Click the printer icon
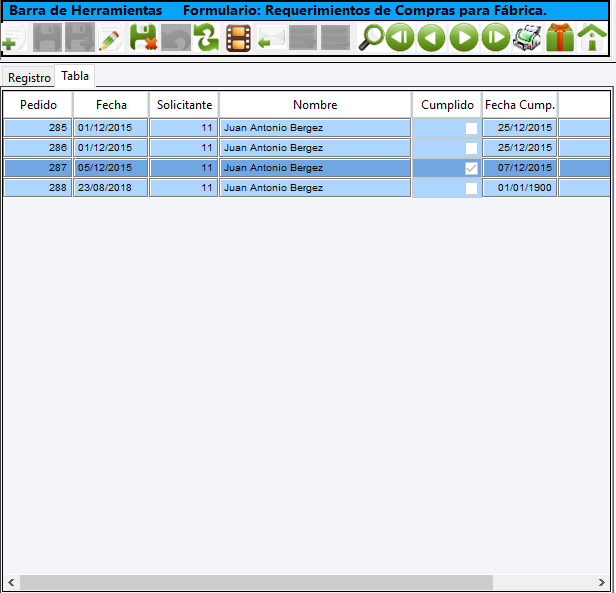 point(527,38)
